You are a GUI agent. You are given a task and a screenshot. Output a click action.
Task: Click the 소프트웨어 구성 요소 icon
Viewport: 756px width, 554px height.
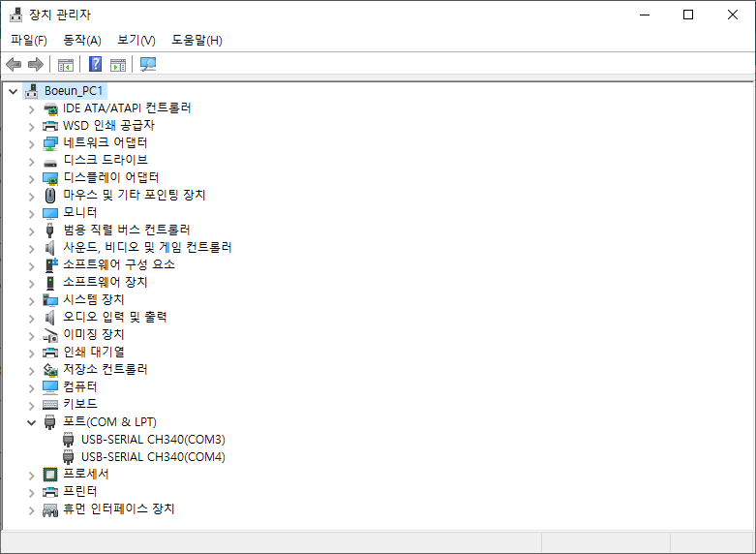tap(51, 265)
